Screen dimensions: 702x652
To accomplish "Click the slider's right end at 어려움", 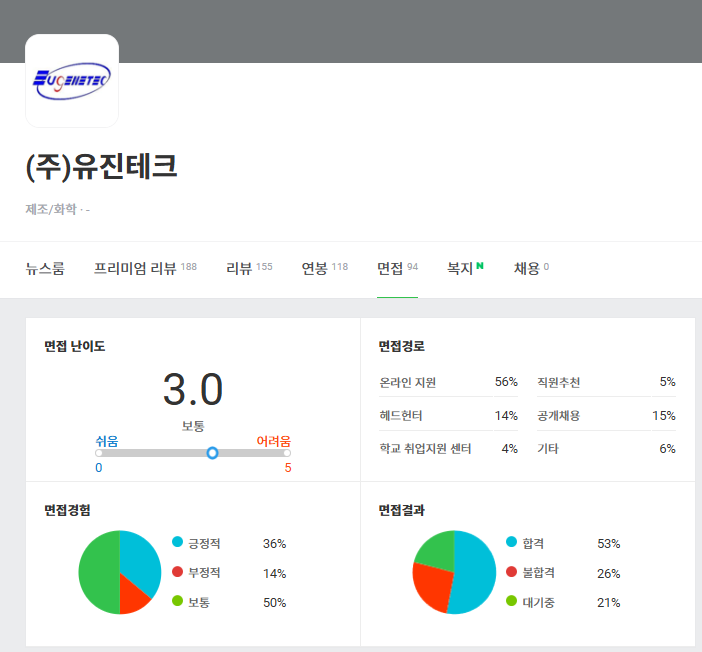I will tap(287, 453).
